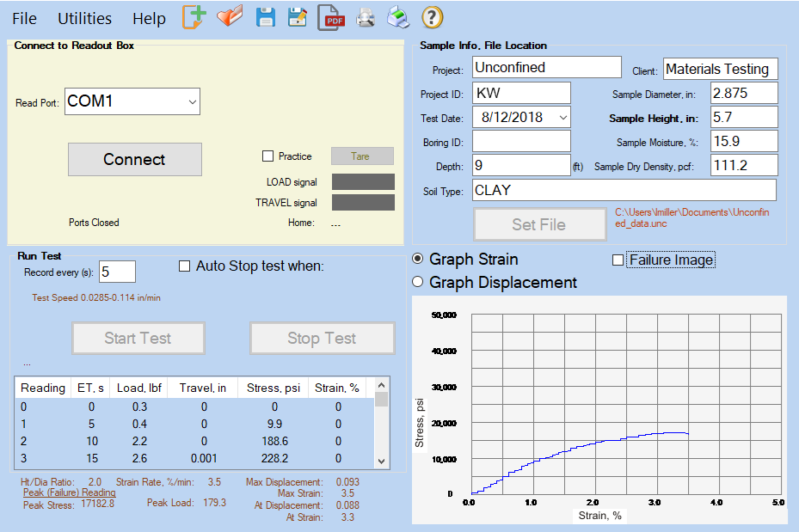
Task: Click the Project ID field KW
Action: click(x=521, y=93)
